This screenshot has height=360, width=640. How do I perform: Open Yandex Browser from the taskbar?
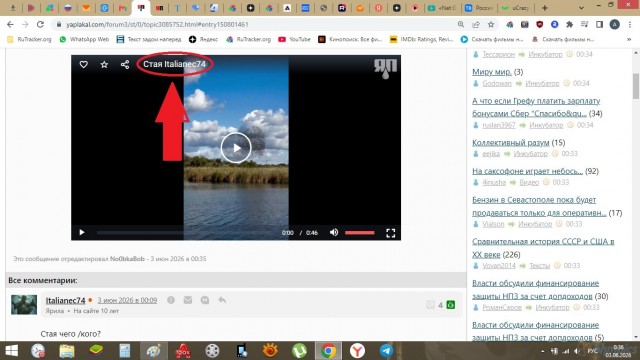[357, 350]
